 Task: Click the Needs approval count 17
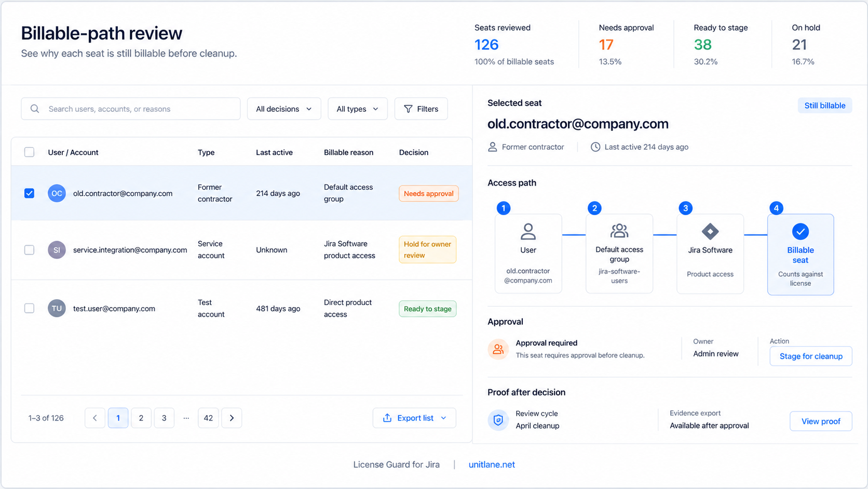point(606,45)
